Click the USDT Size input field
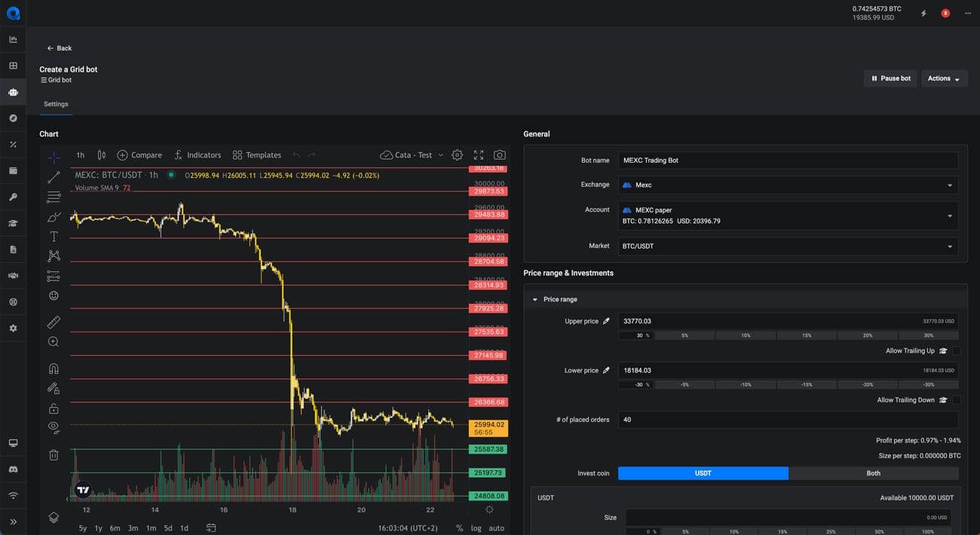The height and width of the screenshot is (535, 980). click(788, 518)
